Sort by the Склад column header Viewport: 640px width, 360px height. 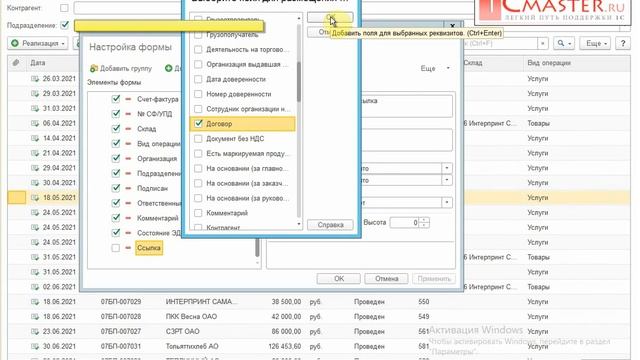(473, 63)
